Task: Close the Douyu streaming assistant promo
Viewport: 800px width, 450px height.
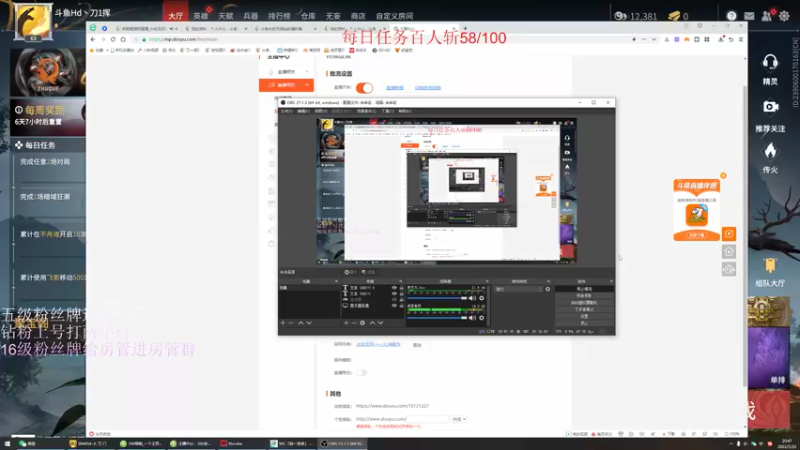Action: point(723,176)
